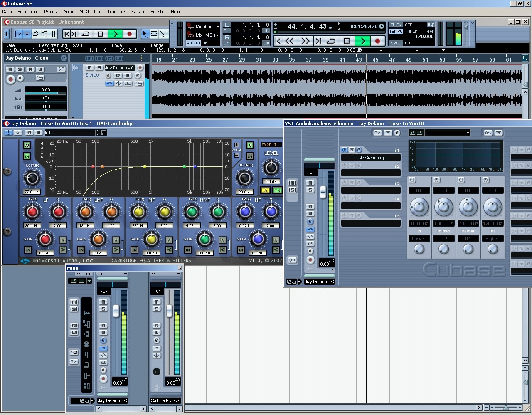Click inspector volume value field 0.00

tap(46, 90)
